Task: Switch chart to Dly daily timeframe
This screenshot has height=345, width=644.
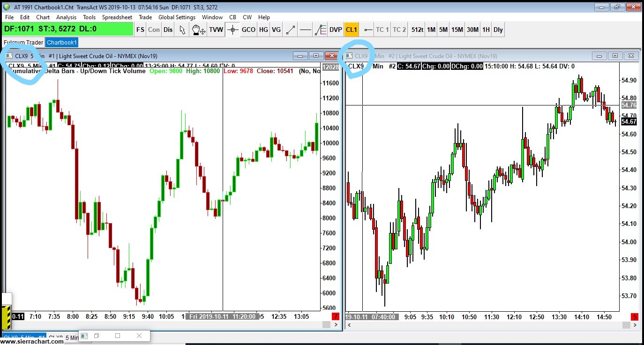Action: 498,30
